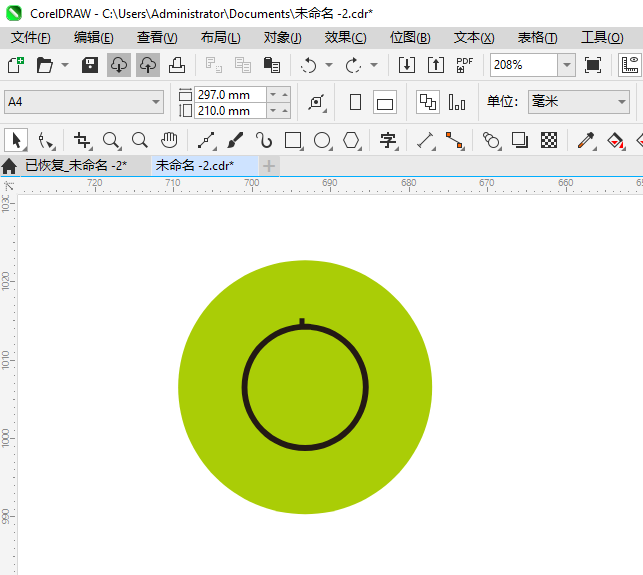Image resolution: width=643 pixels, height=575 pixels.
Task: Toggle current page layout icon
Action: coord(457,102)
